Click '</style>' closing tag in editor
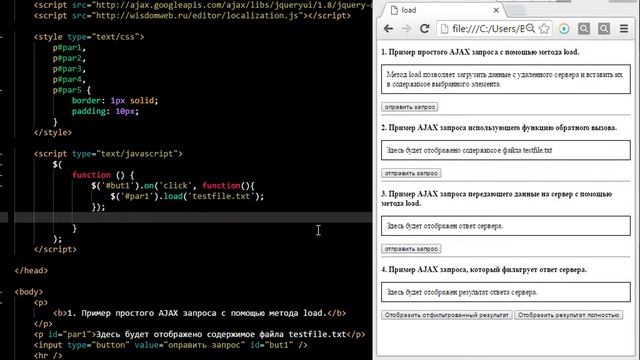The height and width of the screenshot is (360, 640). point(53,133)
